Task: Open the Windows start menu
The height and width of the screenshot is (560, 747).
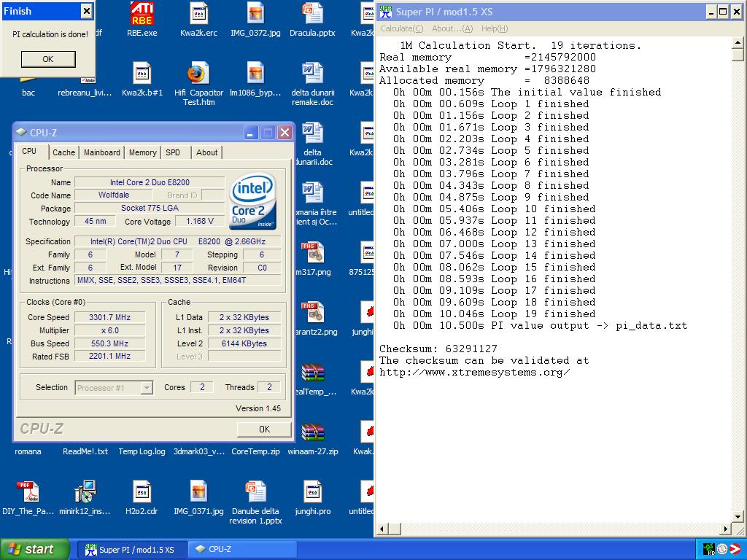Action: coord(34,549)
